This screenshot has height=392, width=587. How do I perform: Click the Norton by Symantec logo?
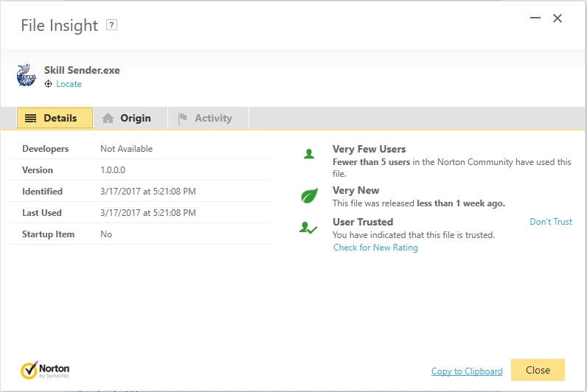point(45,370)
